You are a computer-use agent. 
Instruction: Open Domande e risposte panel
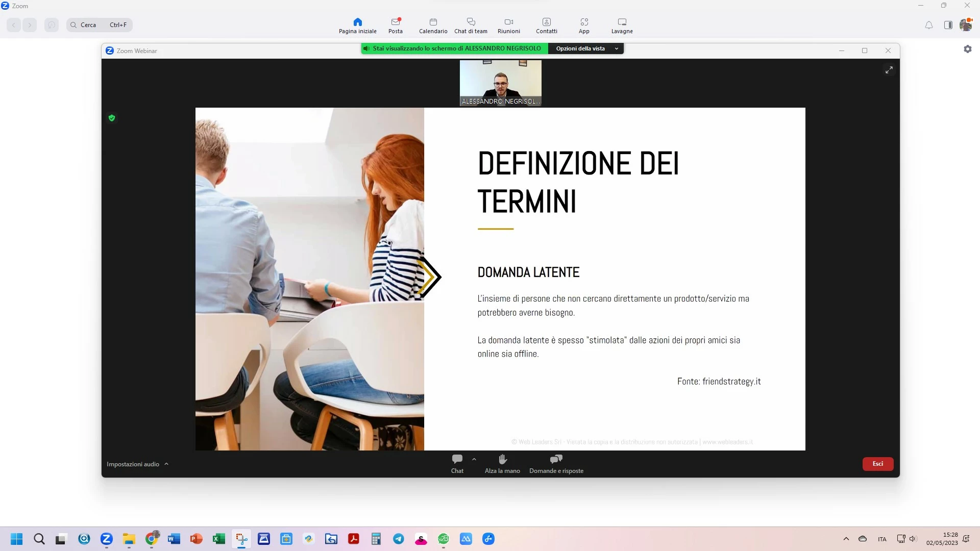[556, 463]
